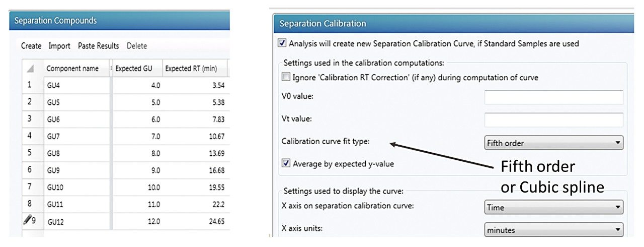Image resolution: width=644 pixels, height=247 pixels.
Task: Click Create in Separation Compounds toolbar
Action: (31, 46)
